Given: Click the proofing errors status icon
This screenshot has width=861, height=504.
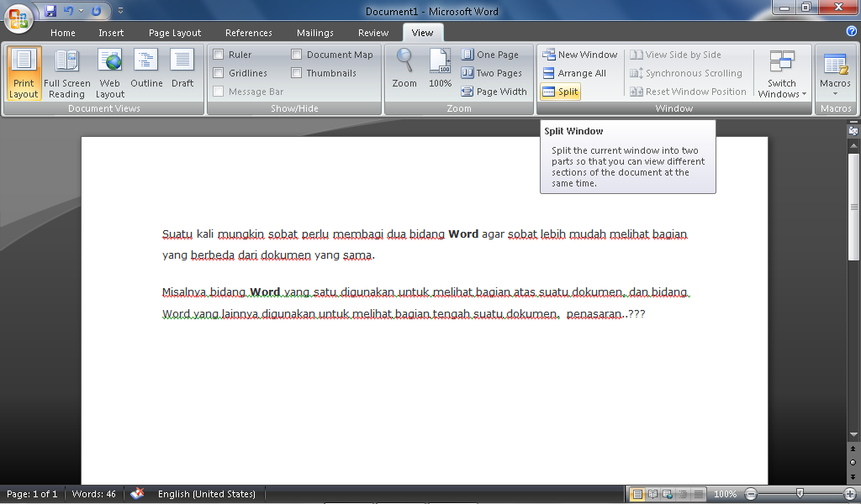Looking at the screenshot, I should pyautogui.click(x=137, y=494).
